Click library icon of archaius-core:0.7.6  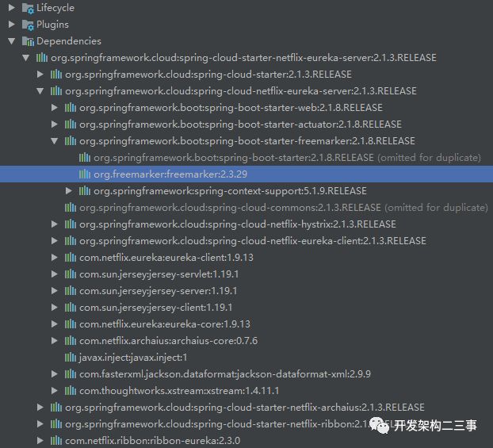coord(71,341)
